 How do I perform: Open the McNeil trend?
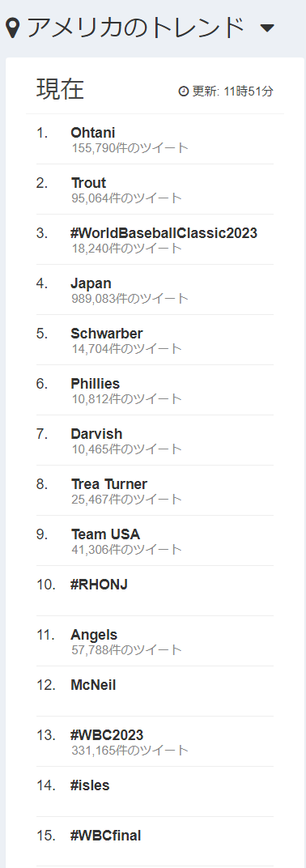[x=94, y=685]
